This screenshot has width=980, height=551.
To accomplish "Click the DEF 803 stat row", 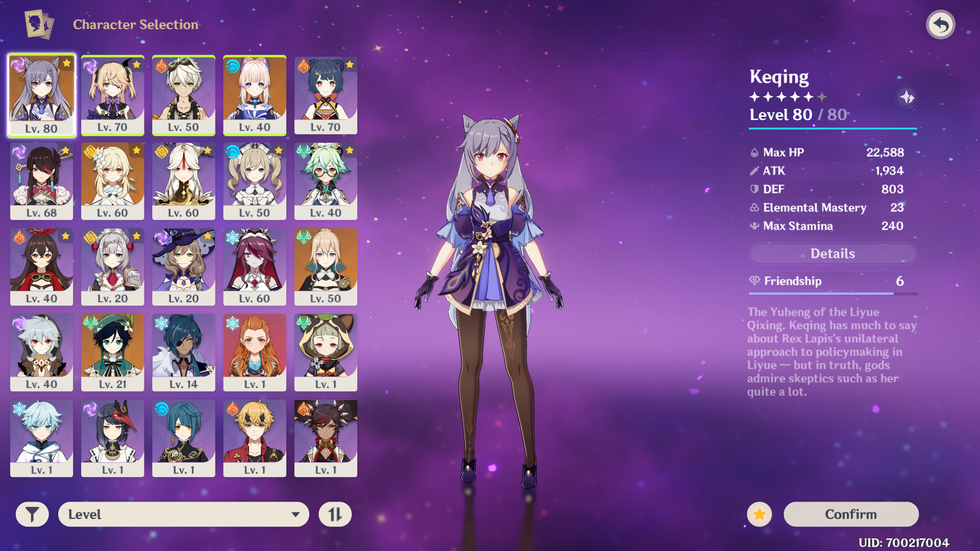I will [827, 189].
